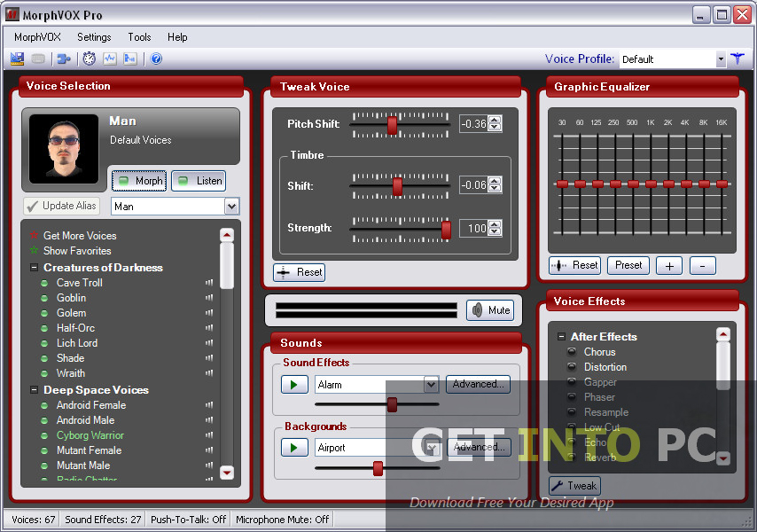This screenshot has height=532, width=757.
Task: Click the red star beside Get More Voices
Action: pos(35,235)
